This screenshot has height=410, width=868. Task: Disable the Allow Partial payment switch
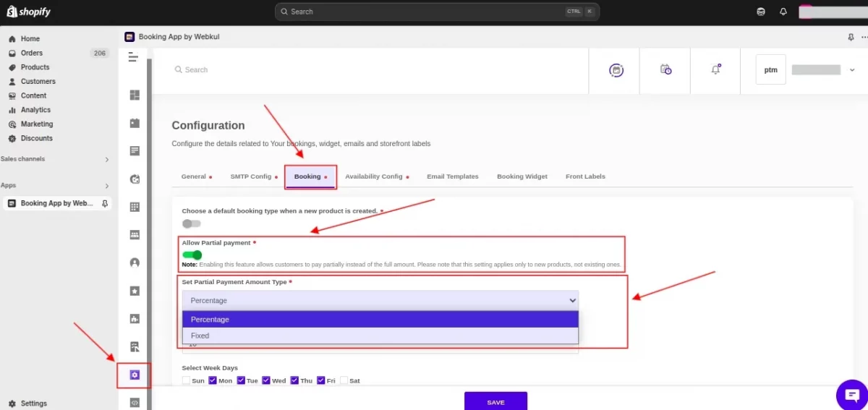(x=192, y=255)
